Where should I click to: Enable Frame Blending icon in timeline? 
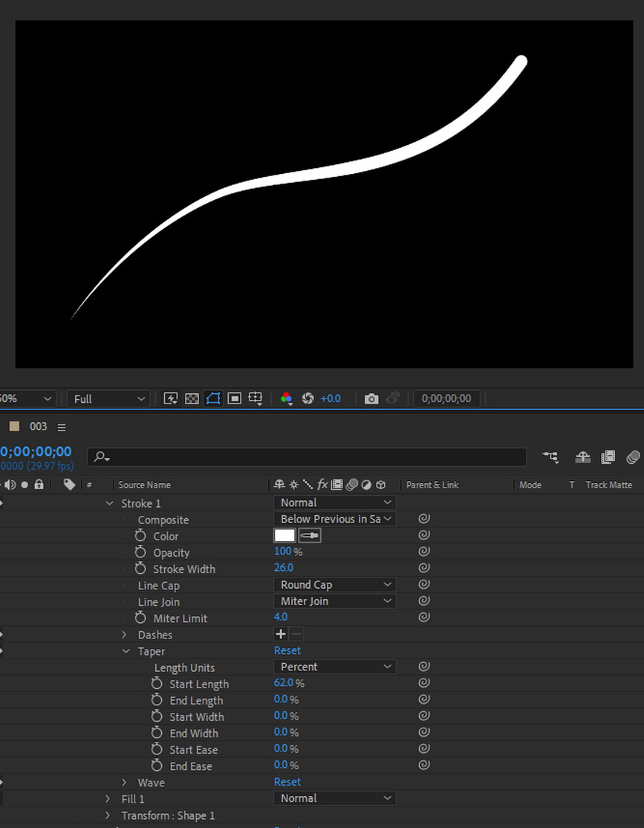[x=608, y=457]
